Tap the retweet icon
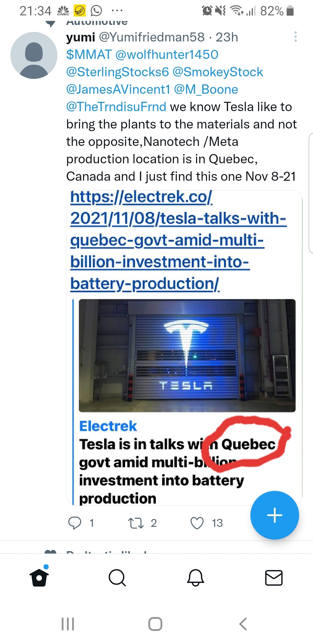The height and width of the screenshot is (644, 313). [x=136, y=523]
